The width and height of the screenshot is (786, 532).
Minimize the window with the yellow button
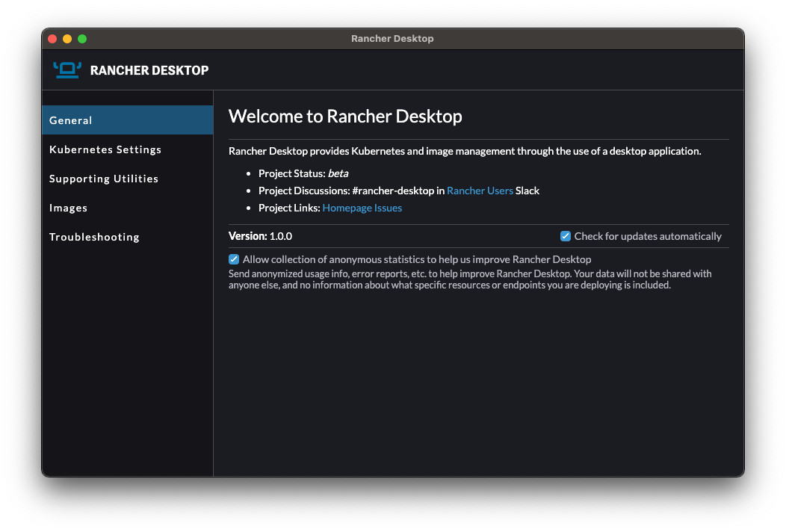[67, 39]
